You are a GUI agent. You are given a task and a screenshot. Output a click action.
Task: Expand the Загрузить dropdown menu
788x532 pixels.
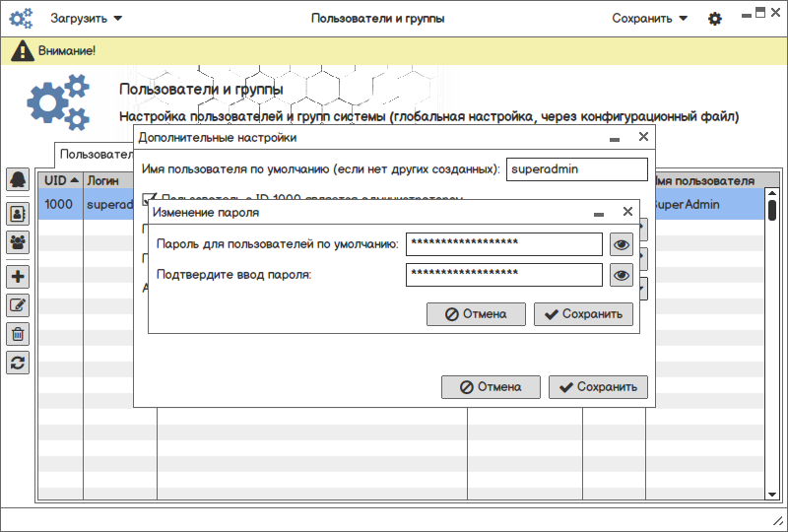[87, 18]
